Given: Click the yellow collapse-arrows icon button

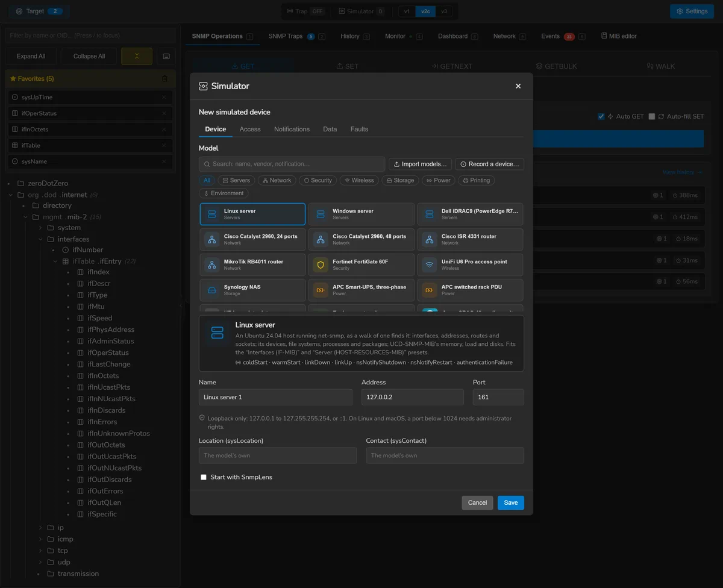Looking at the screenshot, I should (137, 56).
